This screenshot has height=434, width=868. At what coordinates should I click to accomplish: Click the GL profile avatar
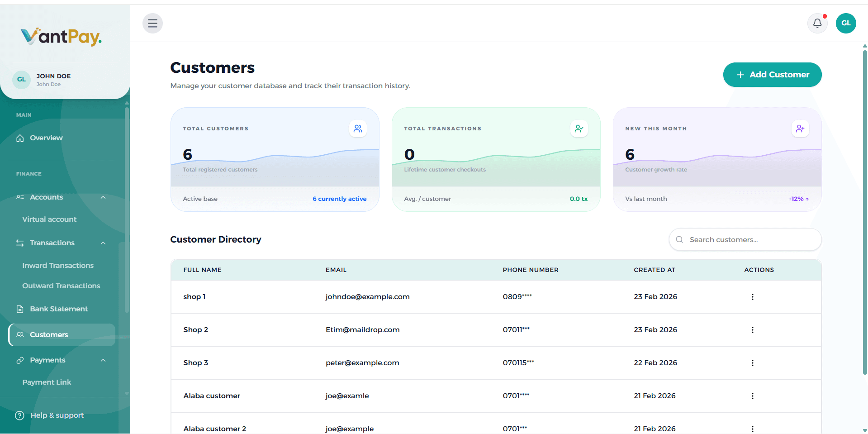(846, 23)
